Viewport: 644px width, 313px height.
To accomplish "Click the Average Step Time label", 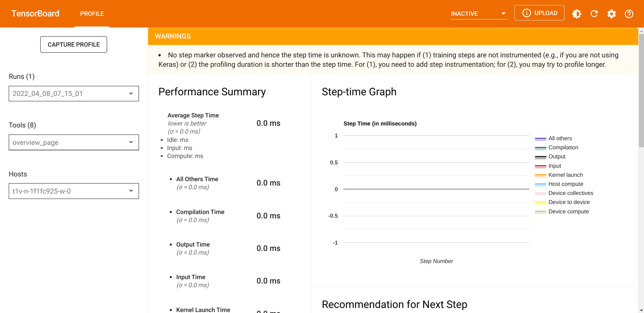I will point(193,115).
